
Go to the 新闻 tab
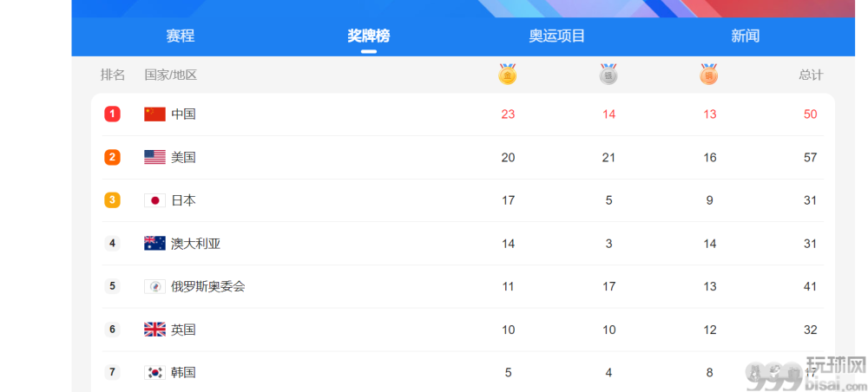[x=745, y=36]
